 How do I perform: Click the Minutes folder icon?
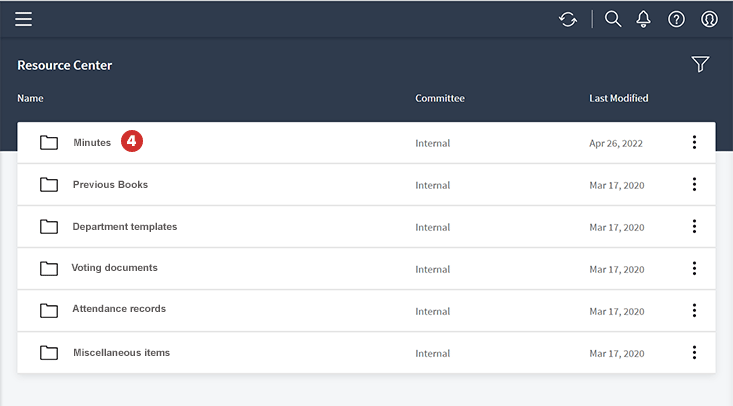(x=49, y=143)
